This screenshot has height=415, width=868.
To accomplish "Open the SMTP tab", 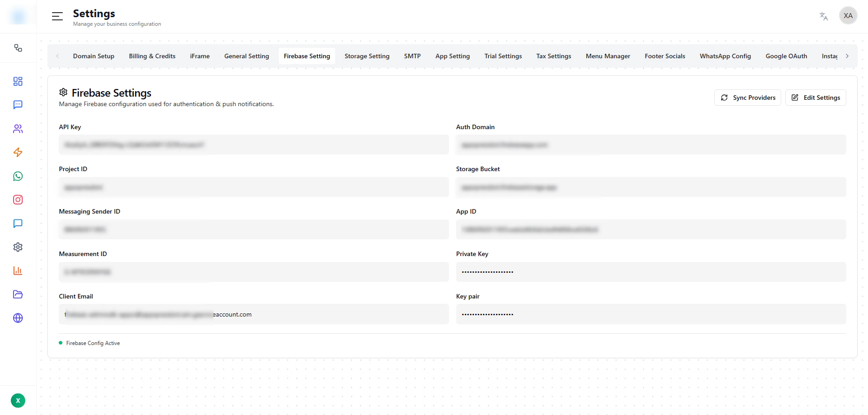I will point(412,56).
